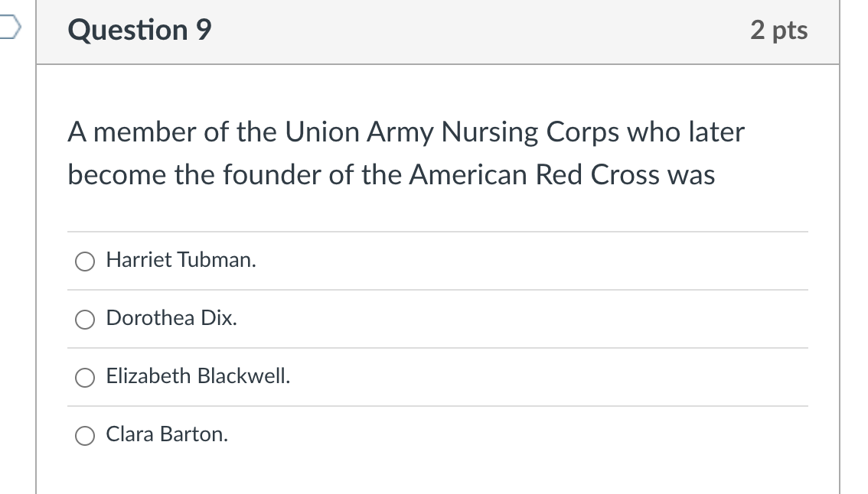The height and width of the screenshot is (494, 868).
Task: Click the '2 pts' point value
Action: click(x=779, y=30)
